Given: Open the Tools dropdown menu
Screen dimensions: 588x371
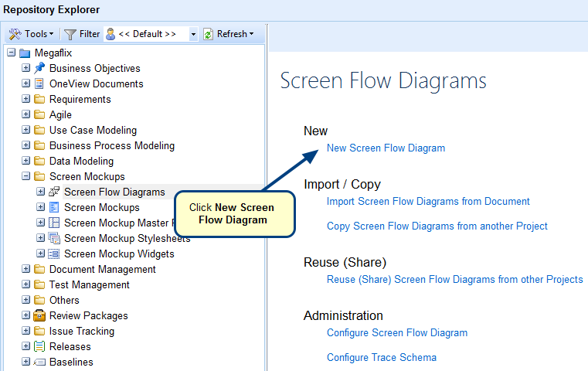Looking at the screenshot, I should click(x=31, y=34).
